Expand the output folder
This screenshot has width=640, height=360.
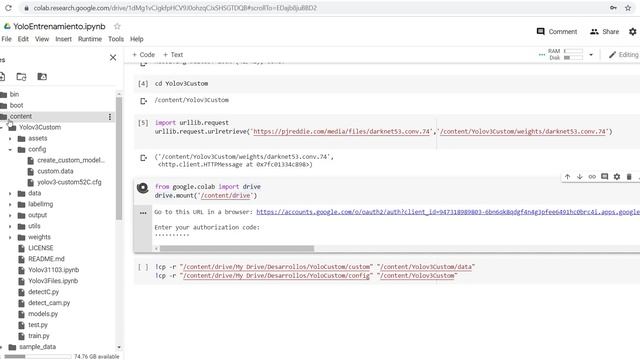point(10,216)
